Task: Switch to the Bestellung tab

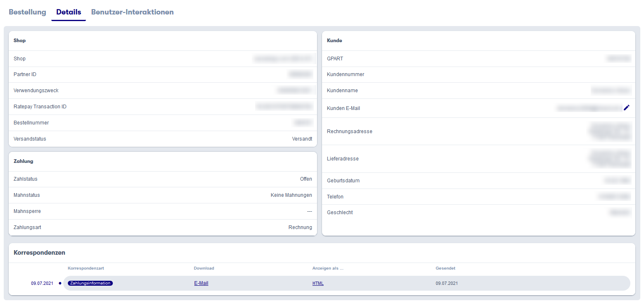Action: tap(27, 12)
